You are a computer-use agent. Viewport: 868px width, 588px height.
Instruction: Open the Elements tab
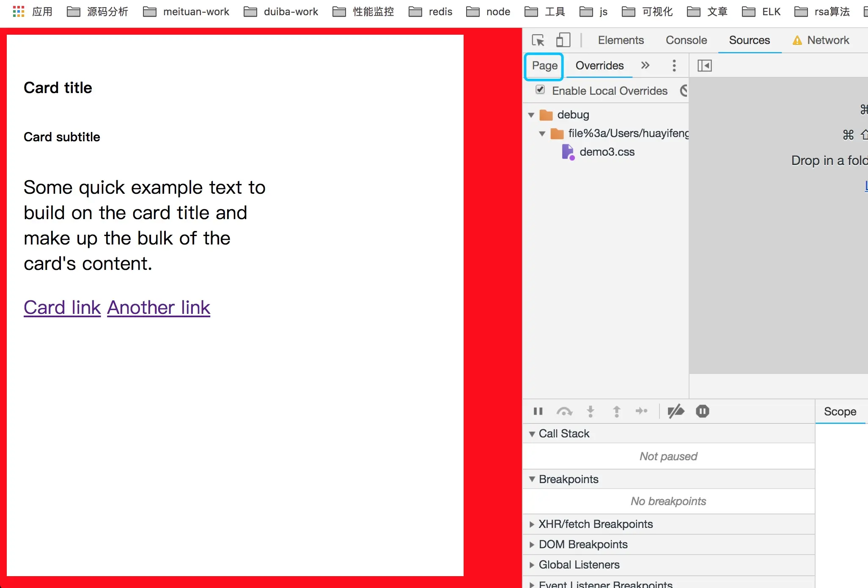[621, 40]
